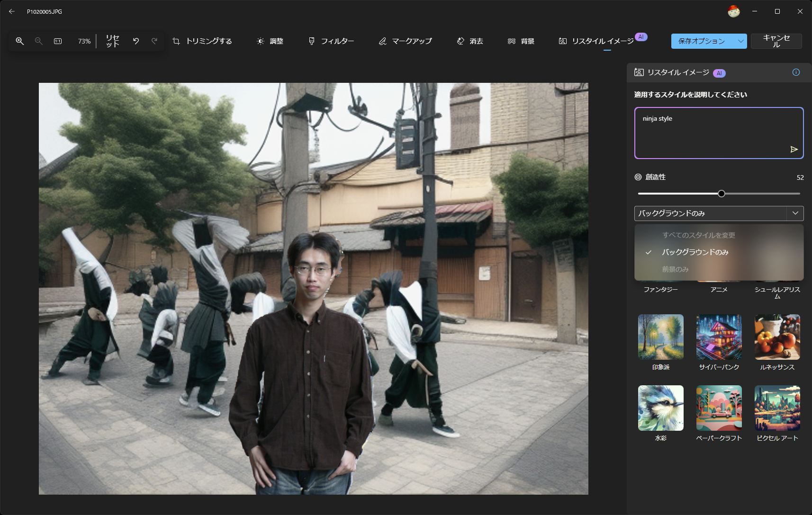Image resolution: width=812 pixels, height=515 pixels.
Task: Click the user avatar in the title bar
Action: point(734,11)
